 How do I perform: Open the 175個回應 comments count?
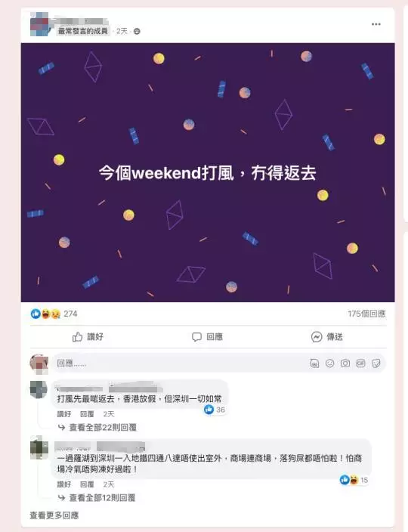tap(366, 314)
